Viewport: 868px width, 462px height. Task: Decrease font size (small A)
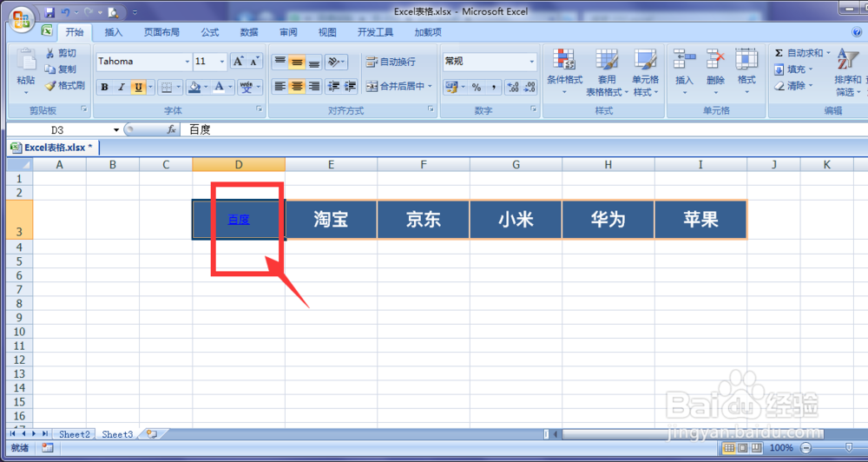point(254,61)
